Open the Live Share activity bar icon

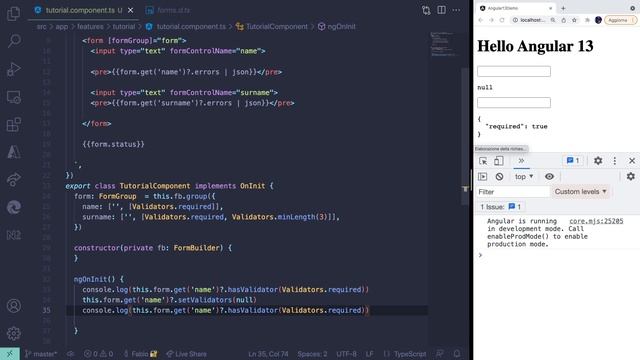pos(13,179)
